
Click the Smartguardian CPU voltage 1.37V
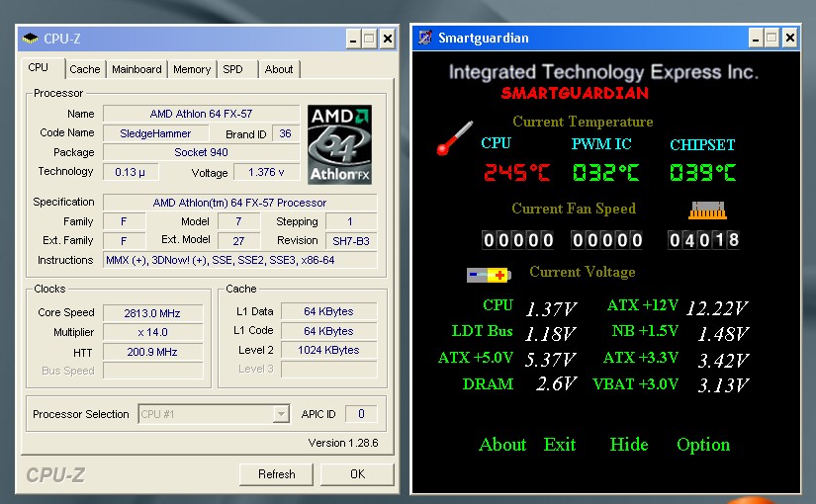coord(551,309)
